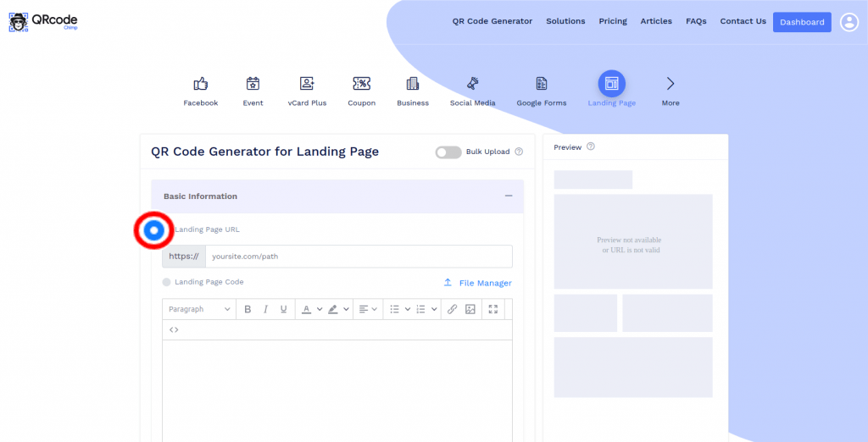Open the Solutions nav menu
This screenshot has width=868, height=442.
pos(565,21)
